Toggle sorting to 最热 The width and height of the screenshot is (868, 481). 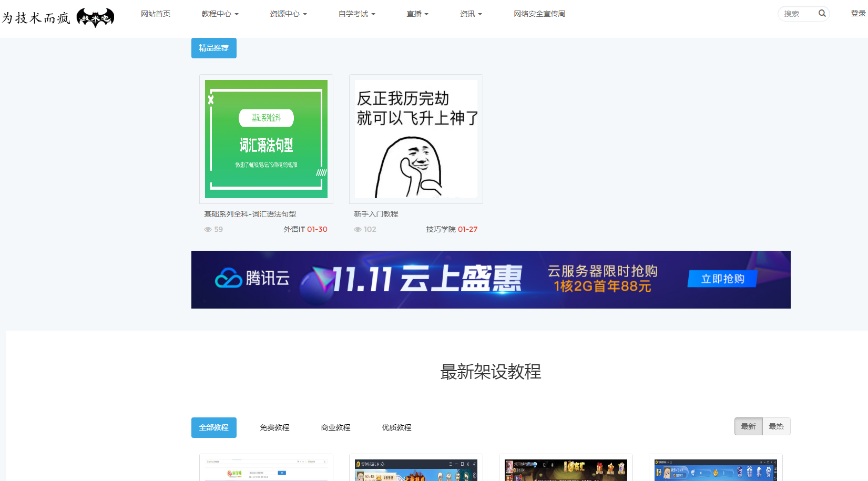coord(776,426)
